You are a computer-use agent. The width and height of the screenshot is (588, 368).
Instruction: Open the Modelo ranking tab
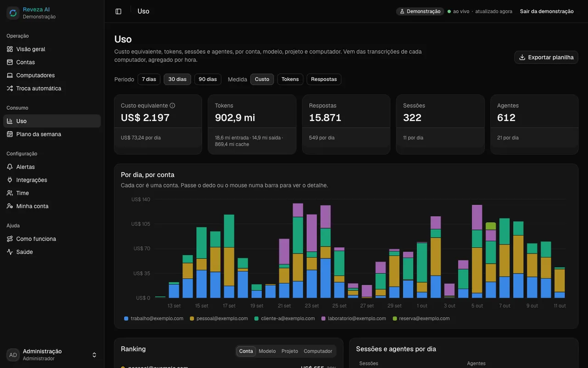(267, 351)
